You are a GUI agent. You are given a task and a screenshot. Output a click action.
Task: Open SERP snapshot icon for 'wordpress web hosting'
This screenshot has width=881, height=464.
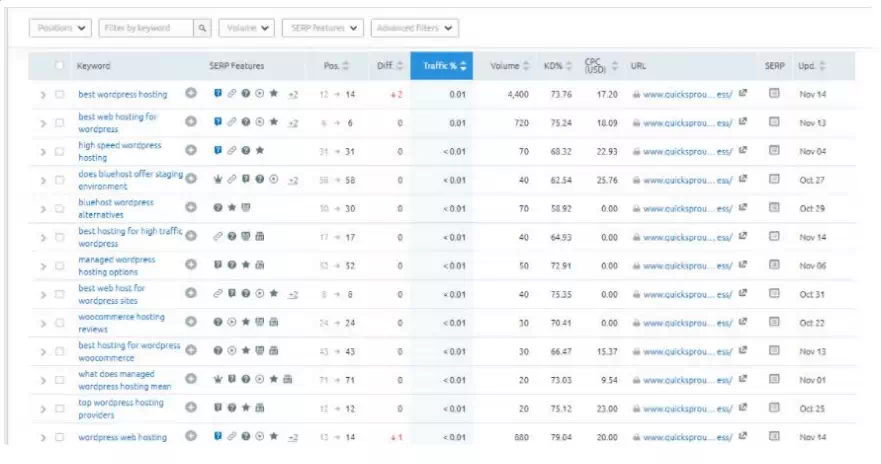click(773, 437)
